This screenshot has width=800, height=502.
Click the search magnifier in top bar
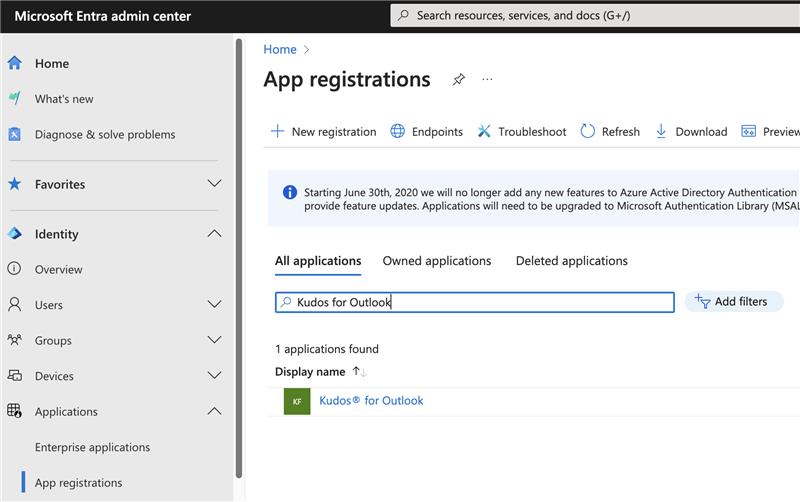pyautogui.click(x=403, y=15)
